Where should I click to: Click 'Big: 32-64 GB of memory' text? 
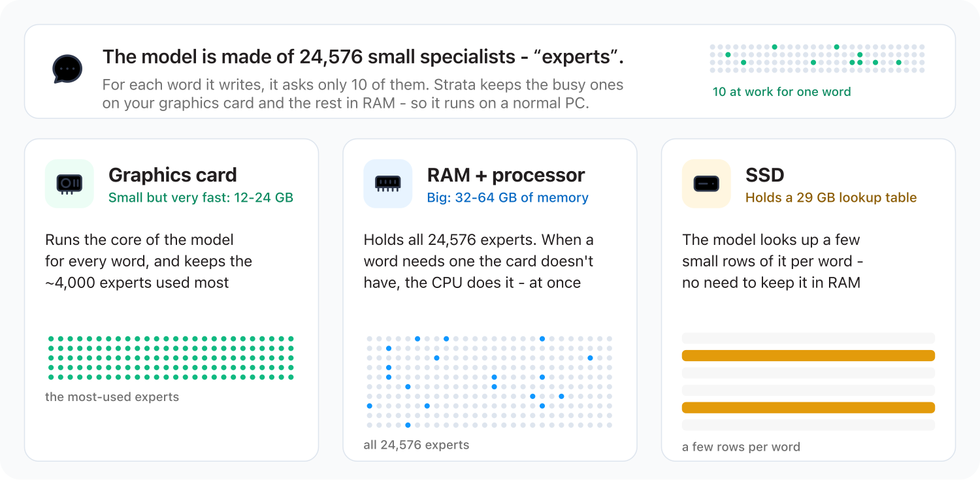tap(508, 198)
